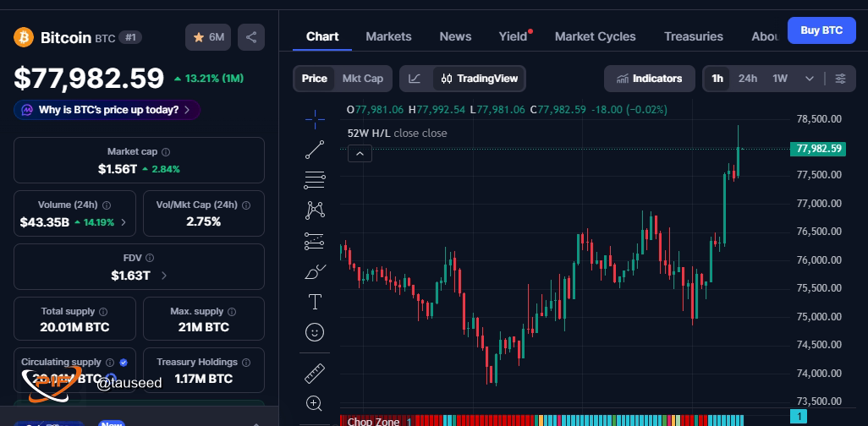
Task: Open the Fibonacci retracement tool
Action: pos(315,180)
